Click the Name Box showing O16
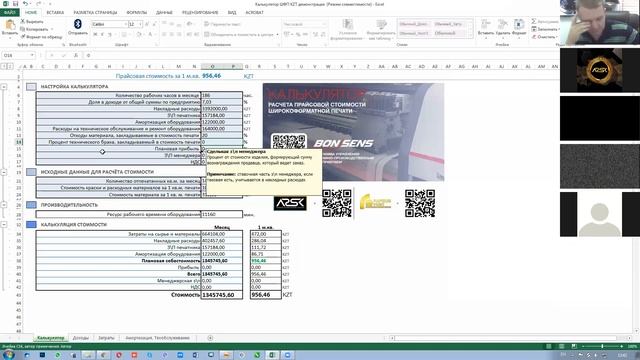This screenshot has height=360, width=640. coord(18,55)
